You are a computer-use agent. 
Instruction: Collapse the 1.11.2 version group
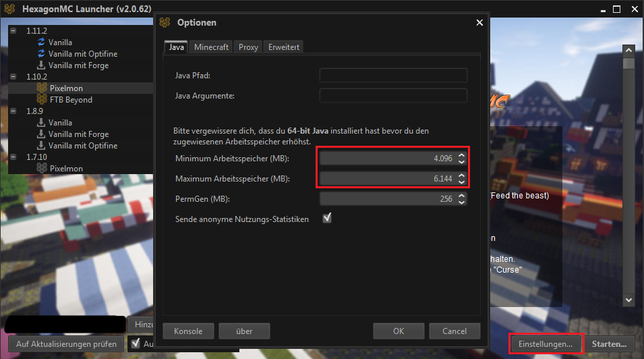coord(13,31)
